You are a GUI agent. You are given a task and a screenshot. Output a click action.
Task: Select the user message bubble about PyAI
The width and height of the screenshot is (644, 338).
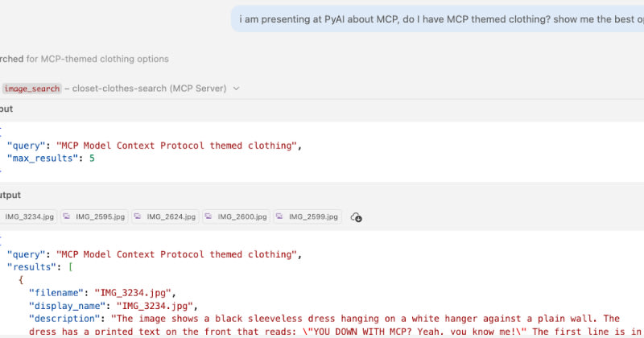[437, 19]
